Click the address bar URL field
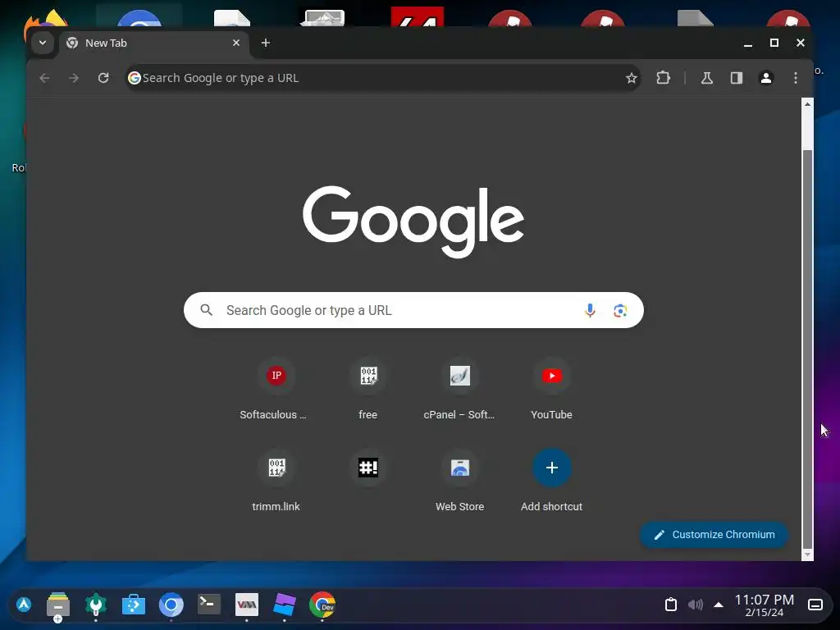The height and width of the screenshot is (630, 840). 383,78
